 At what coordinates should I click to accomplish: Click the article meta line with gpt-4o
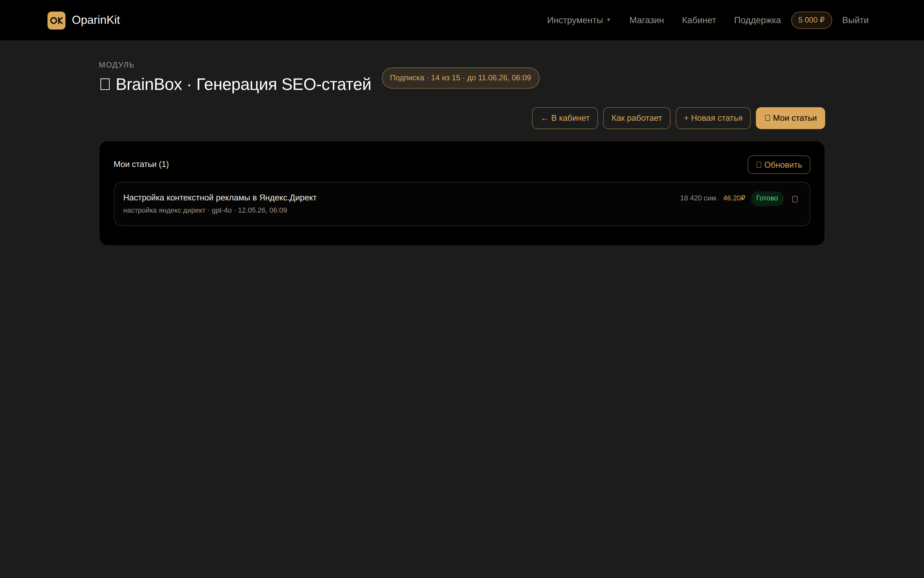pos(205,210)
